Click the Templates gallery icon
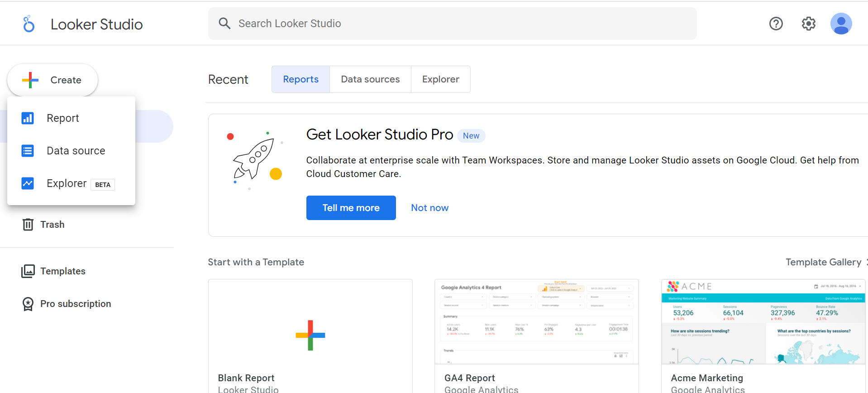The width and height of the screenshot is (868, 393). point(28,271)
